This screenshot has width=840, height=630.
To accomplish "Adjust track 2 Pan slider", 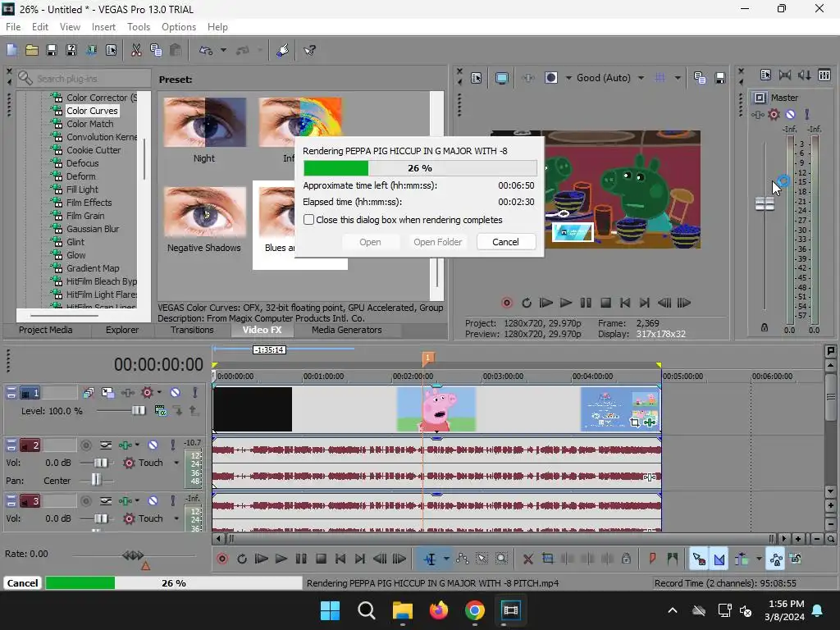I will [96, 479].
